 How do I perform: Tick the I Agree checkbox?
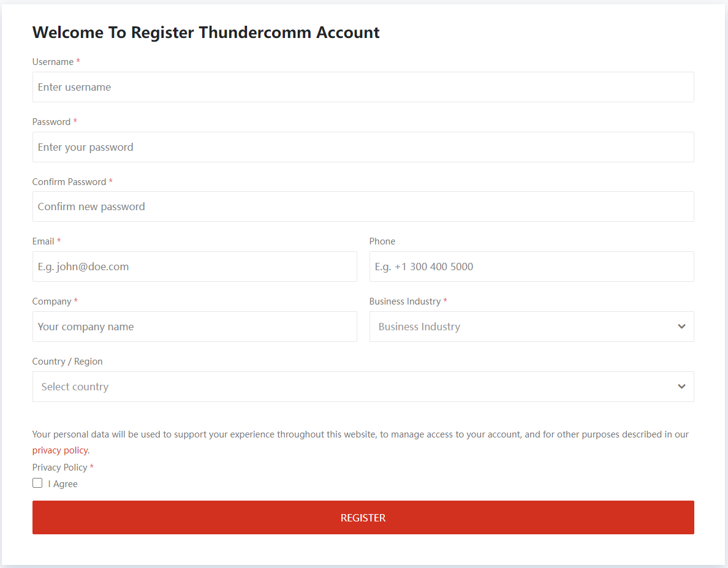click(37, 483)
